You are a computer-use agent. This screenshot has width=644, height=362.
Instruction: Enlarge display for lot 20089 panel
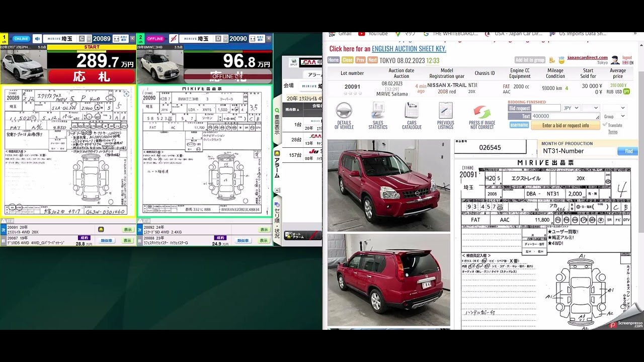point(120,39)
